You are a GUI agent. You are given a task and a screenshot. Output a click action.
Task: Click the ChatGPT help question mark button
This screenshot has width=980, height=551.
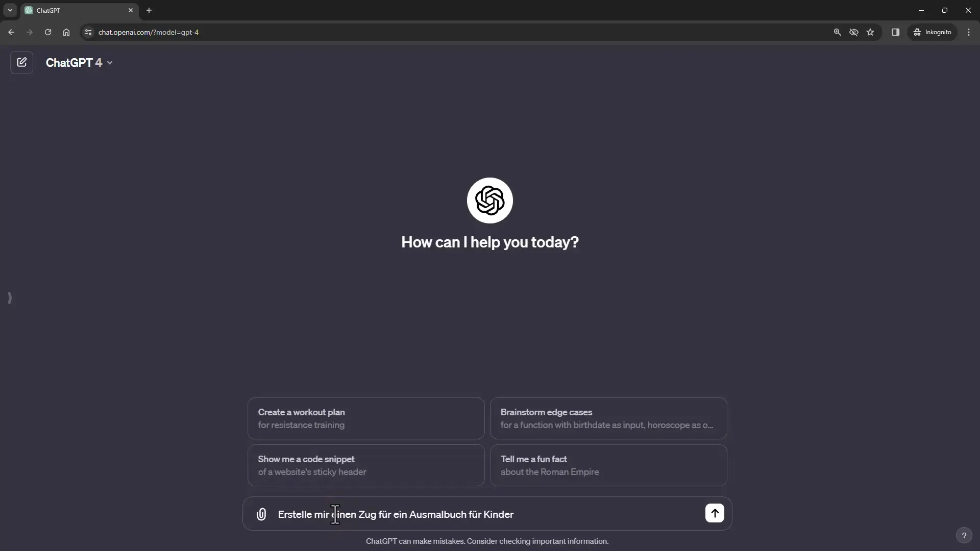pos(964,536)
